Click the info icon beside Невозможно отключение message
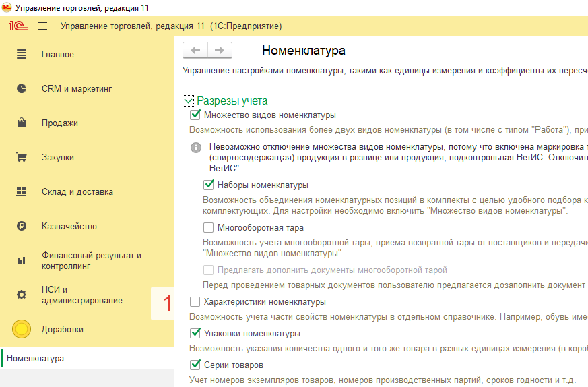This screenshot has width=588, height=387. (196, 148)
